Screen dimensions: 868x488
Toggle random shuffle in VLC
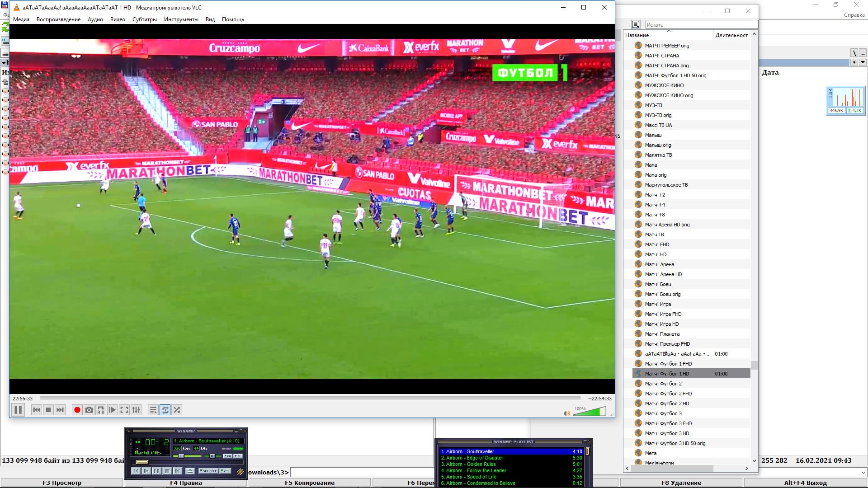(177, 410)
